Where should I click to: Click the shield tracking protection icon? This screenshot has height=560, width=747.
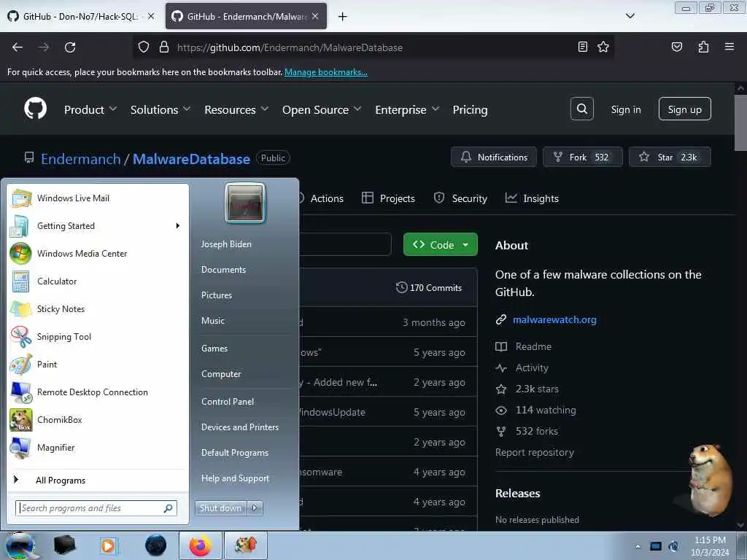144,47
